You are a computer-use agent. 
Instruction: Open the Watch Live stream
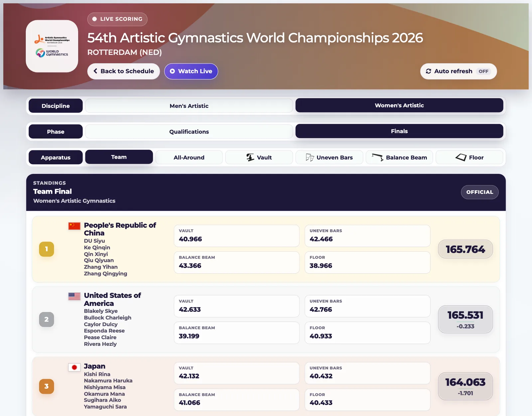tap(191, 71)
